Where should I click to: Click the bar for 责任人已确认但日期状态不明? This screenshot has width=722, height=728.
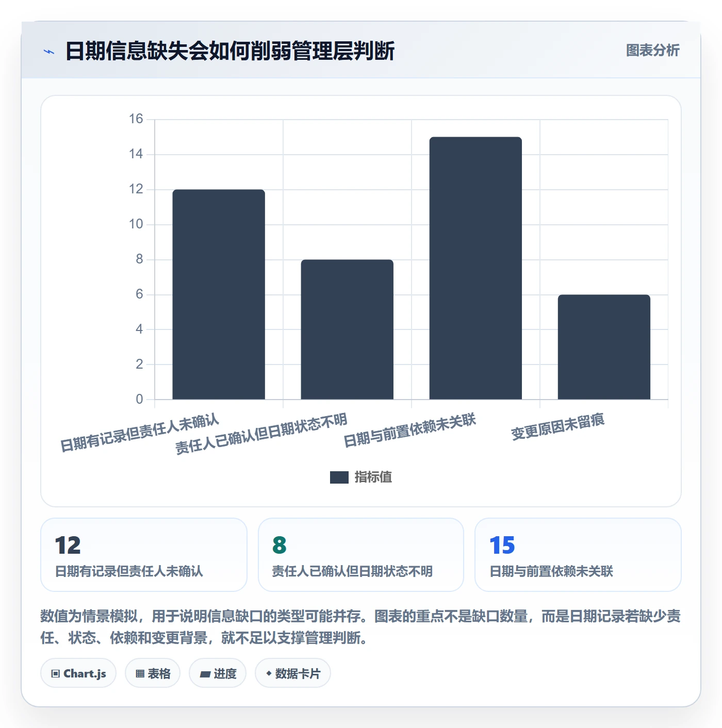tap(347, 329)
